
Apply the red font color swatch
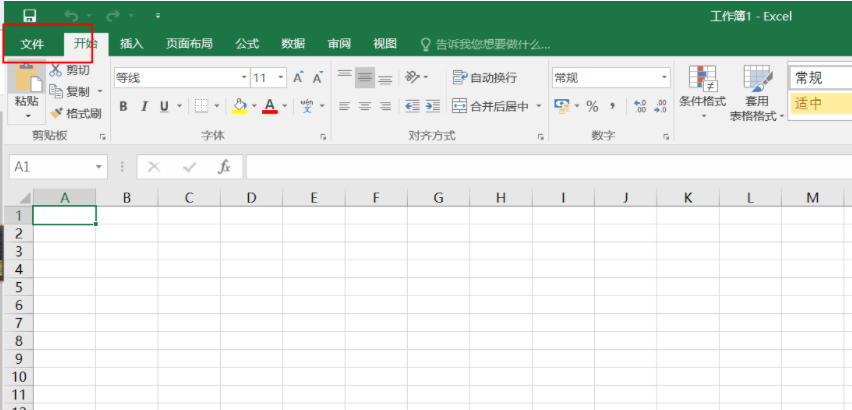point(269,106)
